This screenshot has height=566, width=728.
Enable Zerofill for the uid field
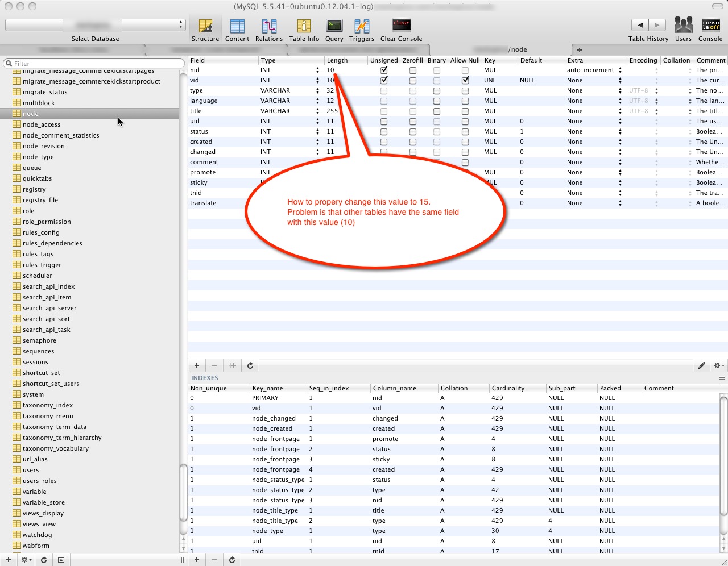pyautogui.click(x=413, y=122)
